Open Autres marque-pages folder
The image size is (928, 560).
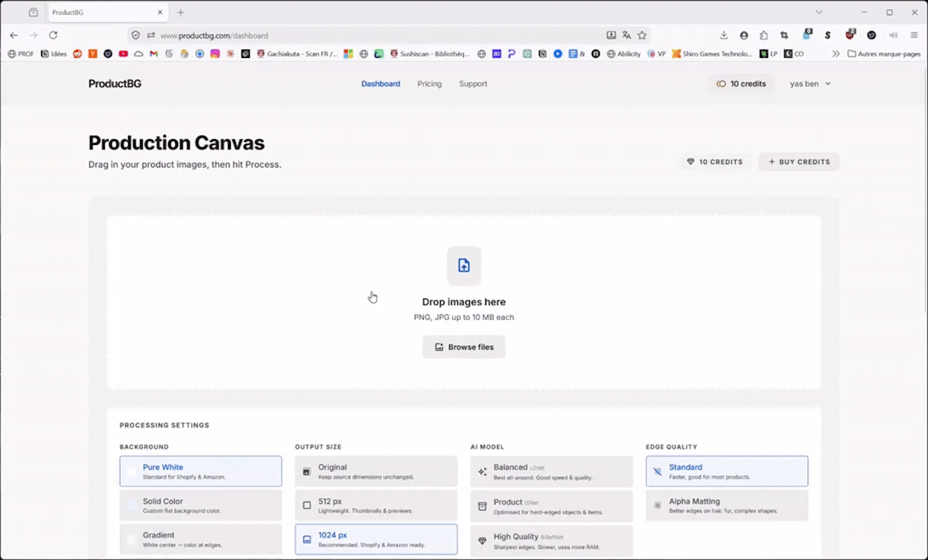pyautogui.click(x=884, y=54)
